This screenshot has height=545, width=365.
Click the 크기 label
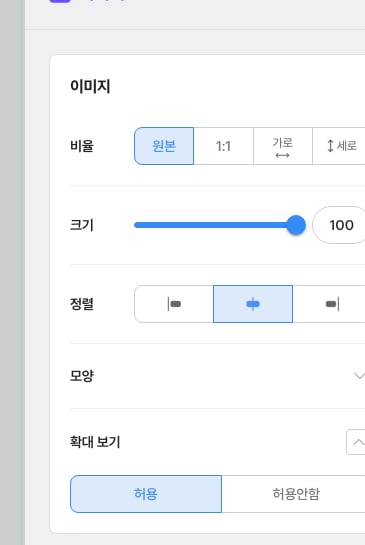[x=82, y=225]
